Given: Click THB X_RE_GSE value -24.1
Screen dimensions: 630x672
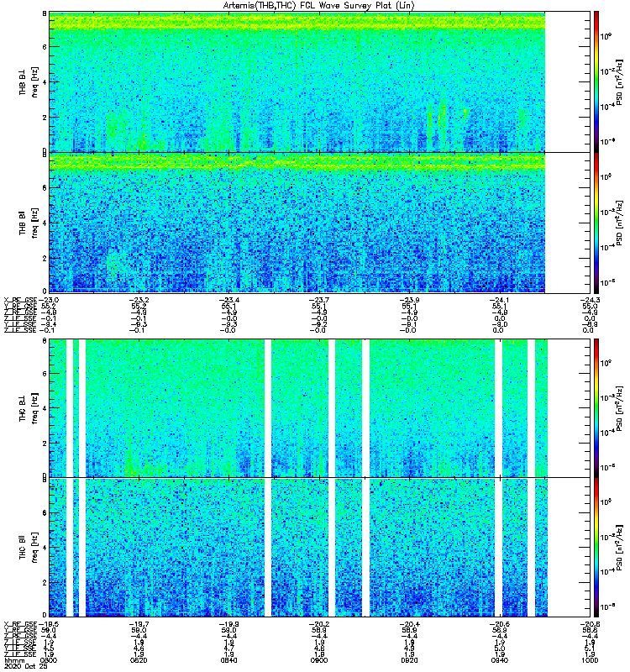Looking at the screenshot, I should click(x=500, y=300).
